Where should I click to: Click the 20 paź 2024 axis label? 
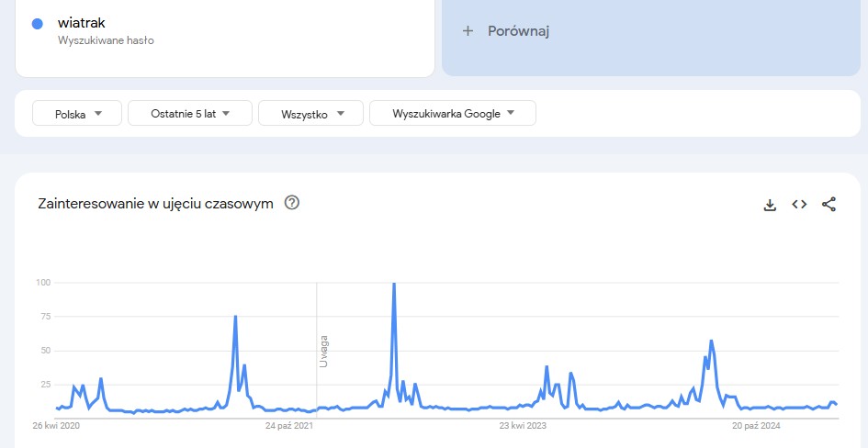click(x=756, y=426)
